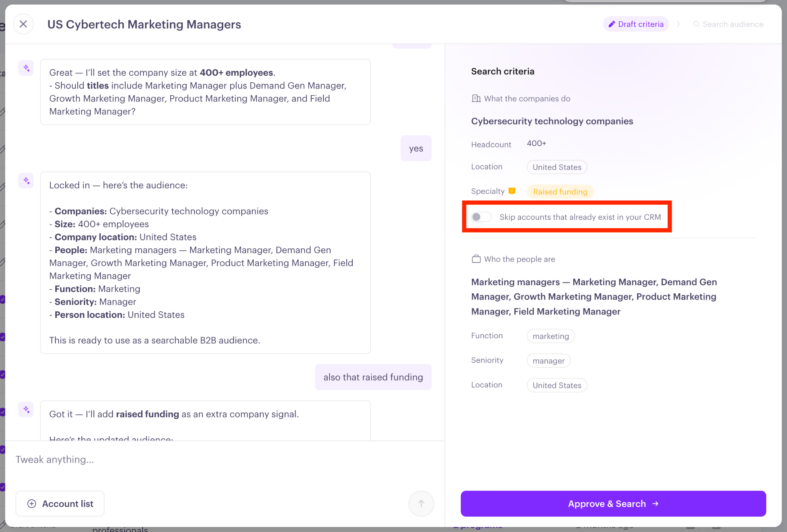Open the Account list button
787x532 pixels.
(60, 504)
